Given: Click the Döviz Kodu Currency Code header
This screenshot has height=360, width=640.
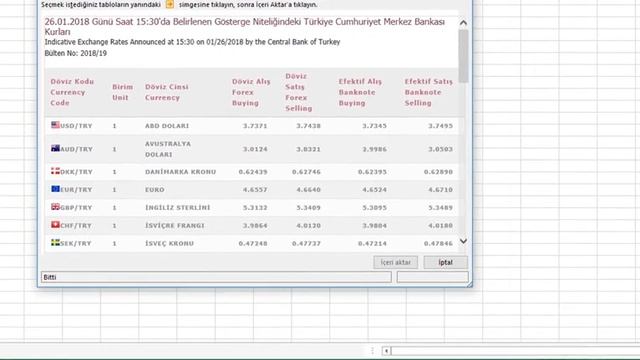Looking at the screenshot, I should click(72, 92).
